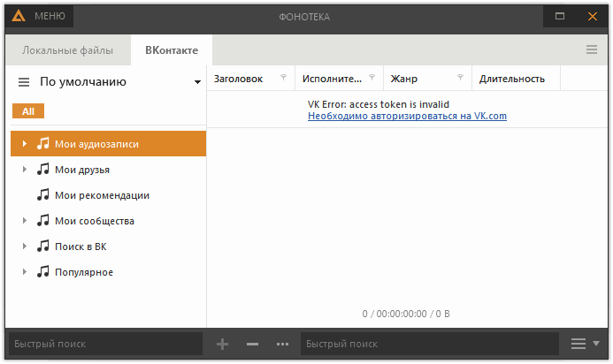Maximize the Фонотека window

point(560,16)
